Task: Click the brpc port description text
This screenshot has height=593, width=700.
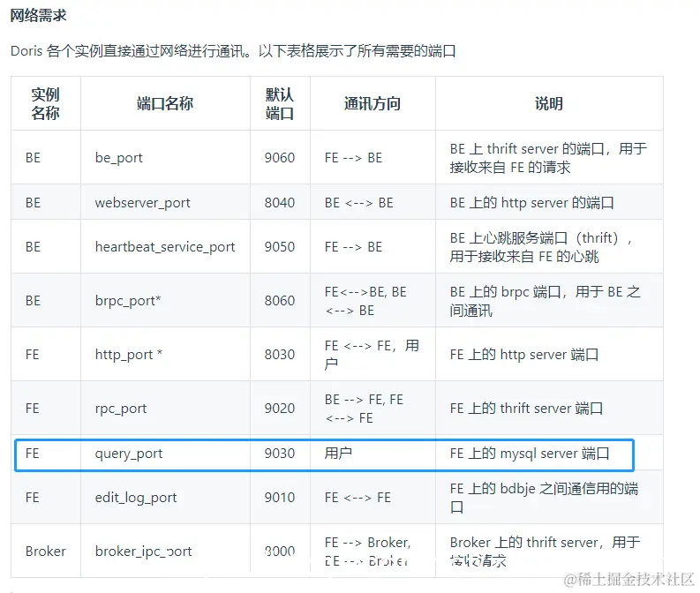Action: coord(546,301)
